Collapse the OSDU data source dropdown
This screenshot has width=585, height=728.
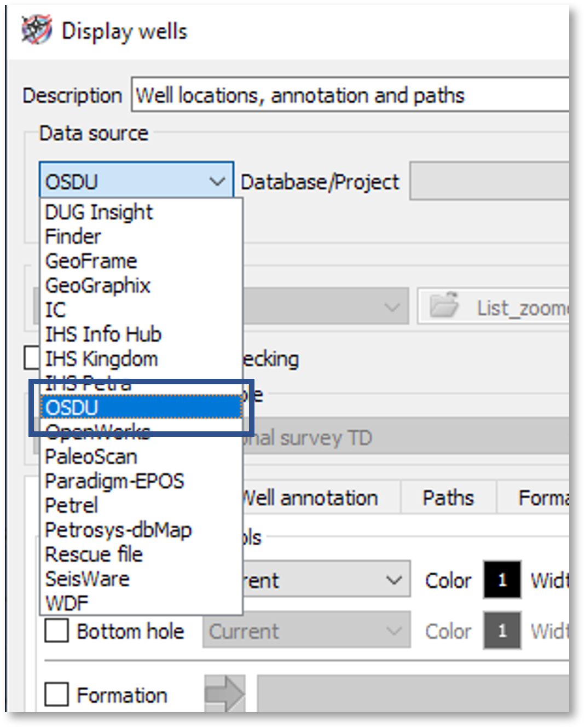[x=217, y=181]
